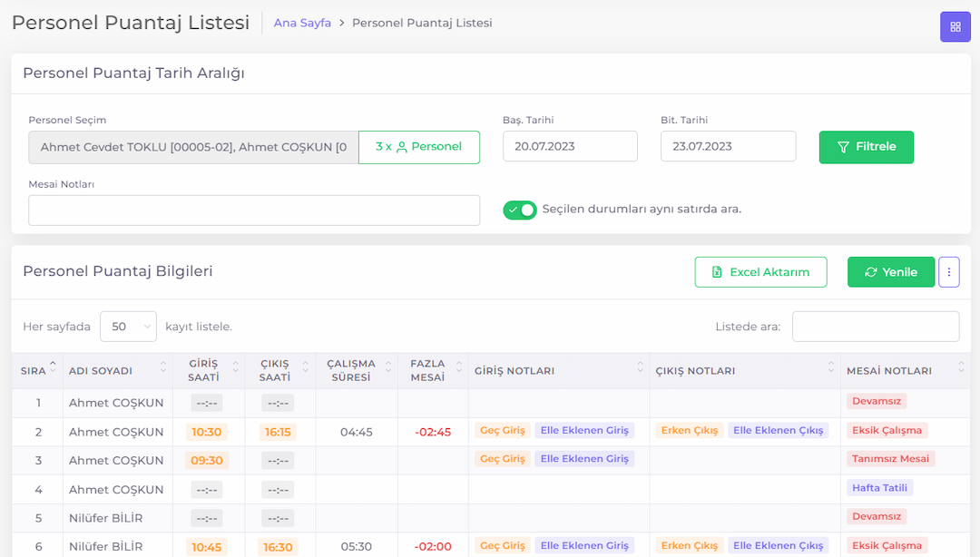Viewport: 980px width, 557px height.
Task: Sort by ADI SOYADI column arrows
Action: (163, 367)
